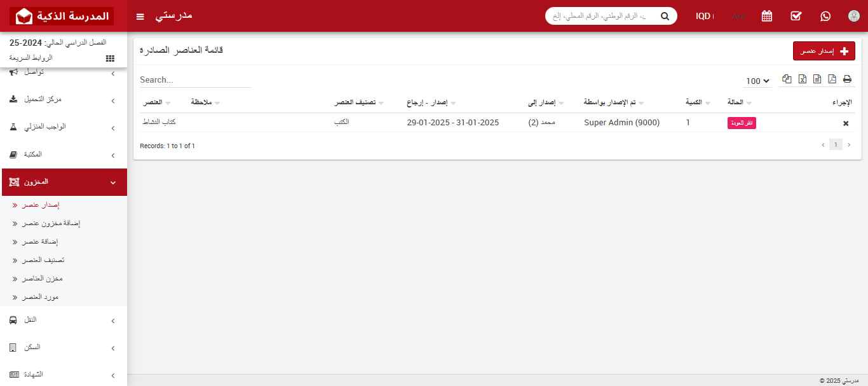Copy table data using copy icon
Screen dimensions: 868x386
coord(787,79)
